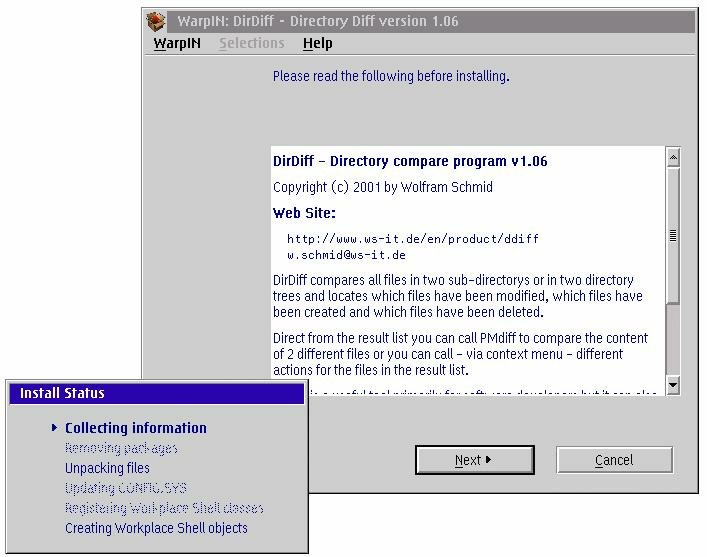Viewport: 707px width, 557px height.
Task: Click the 'Copyright (c) 2001 by Wolfram Schmid' line
Action: [x=382, y=187]
